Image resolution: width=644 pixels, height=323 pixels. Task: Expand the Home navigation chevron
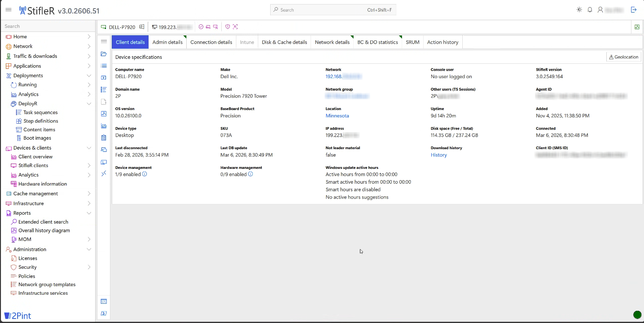89,37
